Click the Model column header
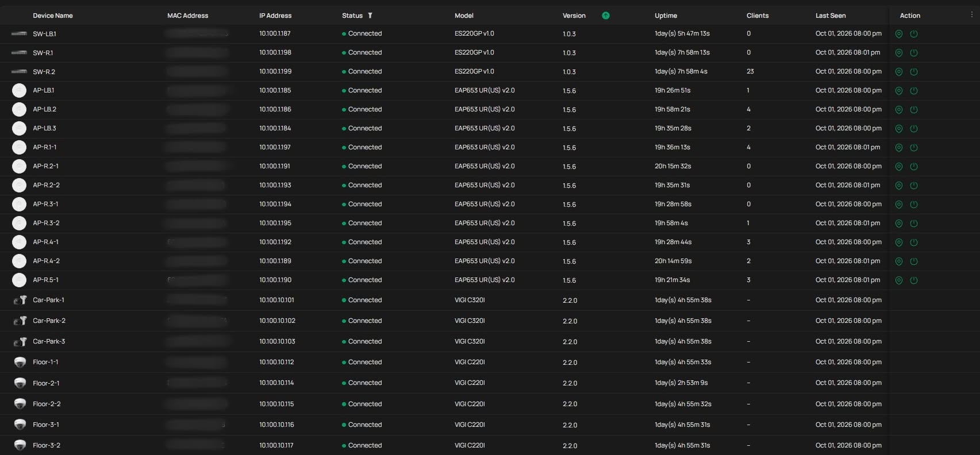 [464, 16]
